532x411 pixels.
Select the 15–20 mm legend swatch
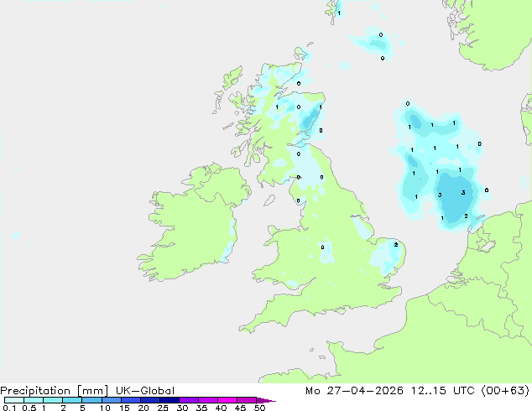pyautogui.click(x=130, y=400)
